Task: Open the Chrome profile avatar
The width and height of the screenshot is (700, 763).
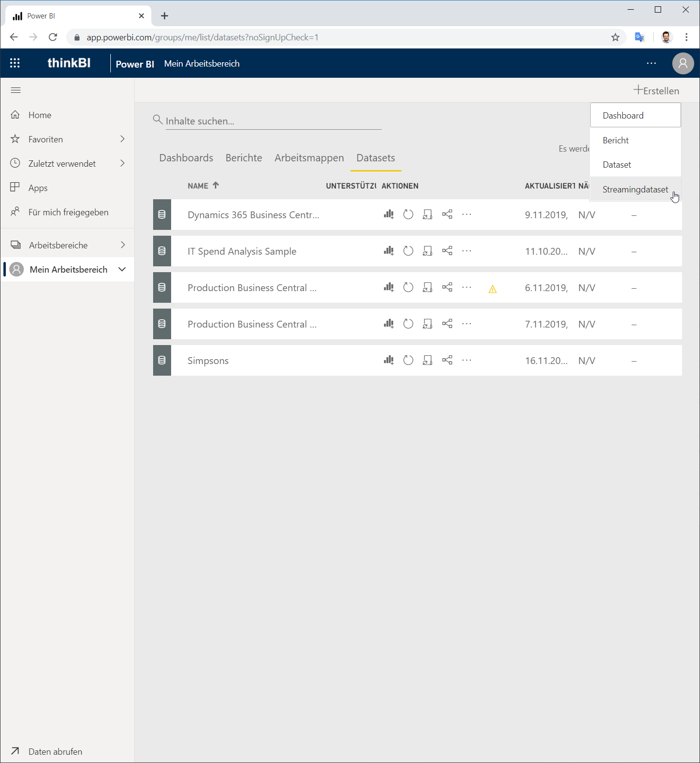Action: [x=666, y=37]
